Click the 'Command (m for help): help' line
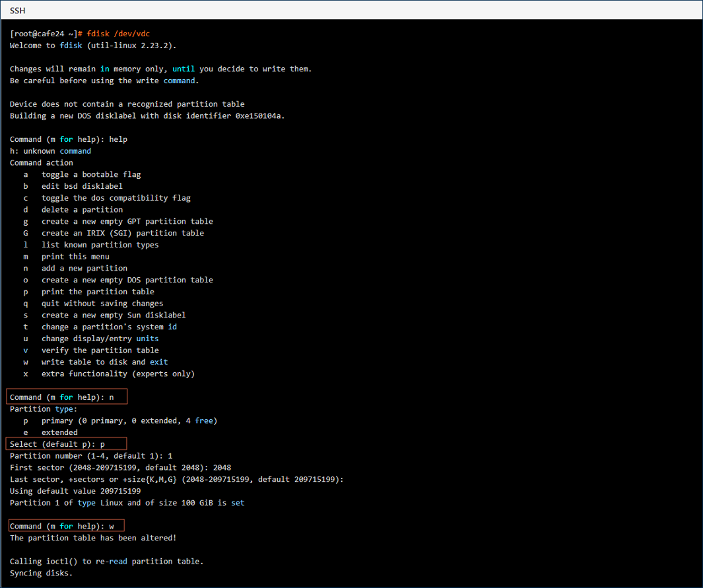Viewport: 703px width, 588px height. 69,139
